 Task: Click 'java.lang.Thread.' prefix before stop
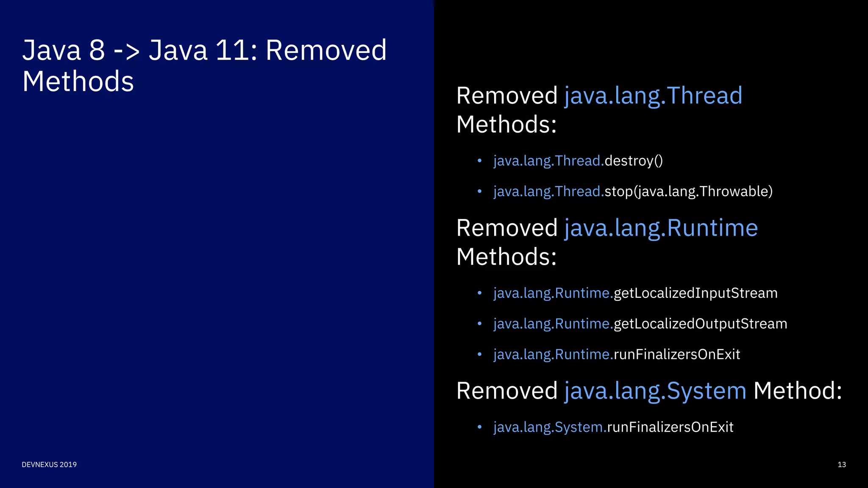(548, 191)
